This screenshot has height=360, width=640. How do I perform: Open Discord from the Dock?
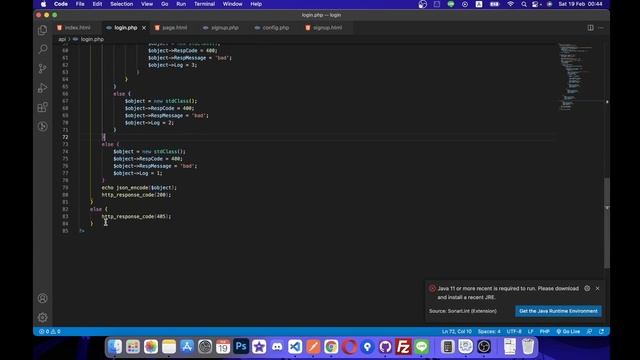(x=277, y=347)
